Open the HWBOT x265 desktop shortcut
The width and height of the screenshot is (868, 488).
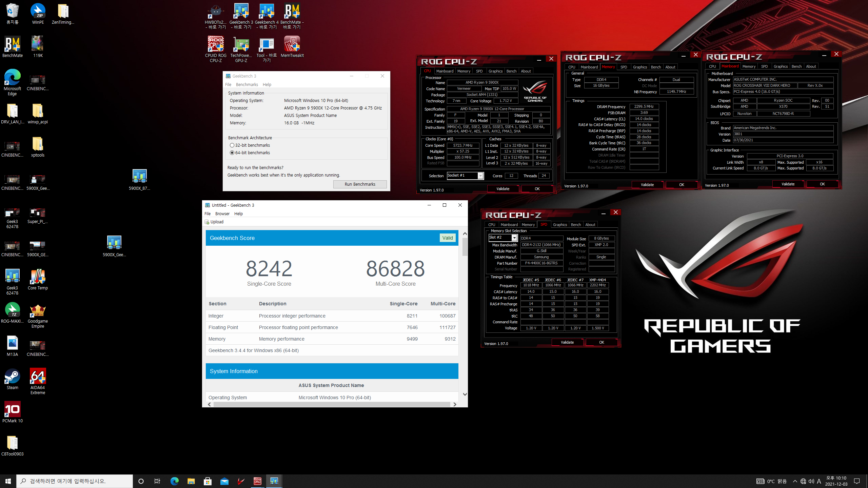(216, 16)
